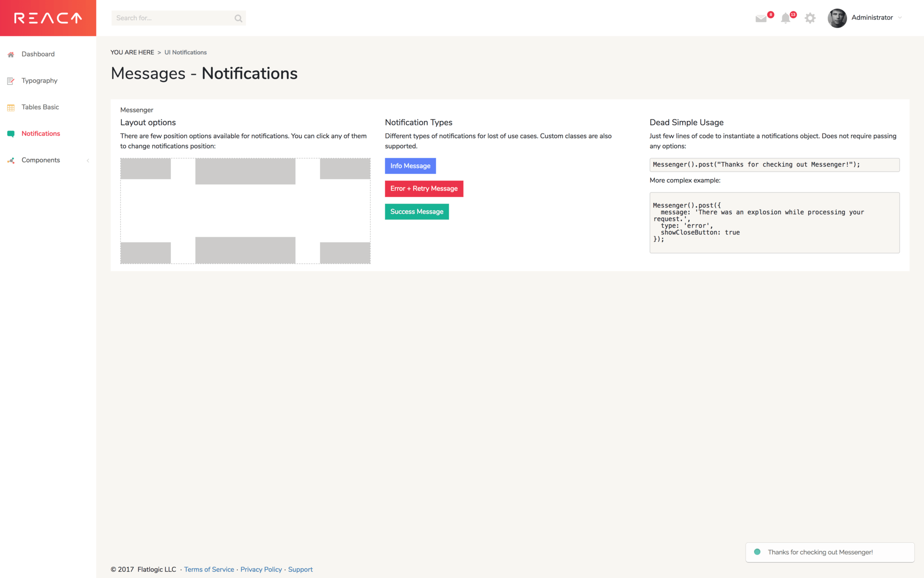
Task: Navigate via the UI Notifications breadcrumb
Action: (185, 52)
